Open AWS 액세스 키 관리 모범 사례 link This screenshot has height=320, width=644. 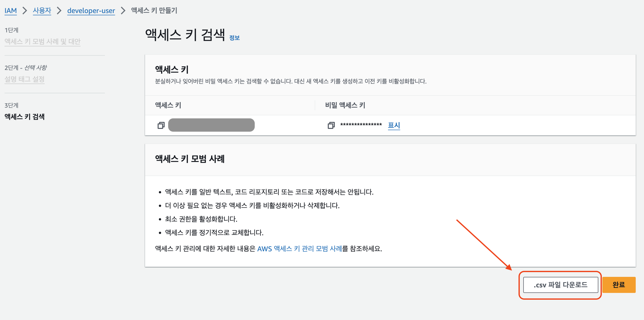(x=299, y=249)
